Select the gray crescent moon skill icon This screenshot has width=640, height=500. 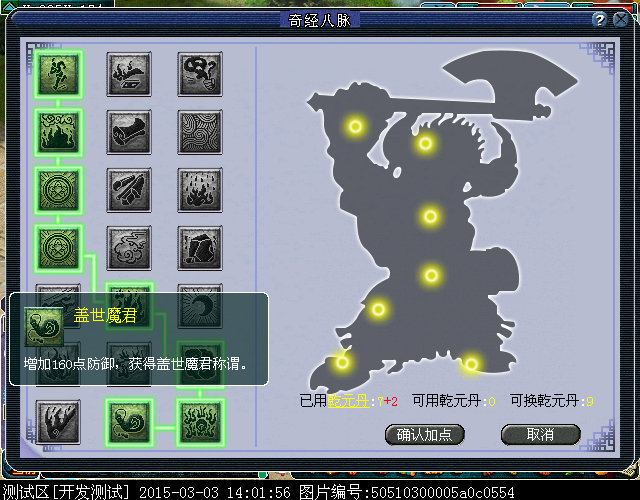[200, 306]
